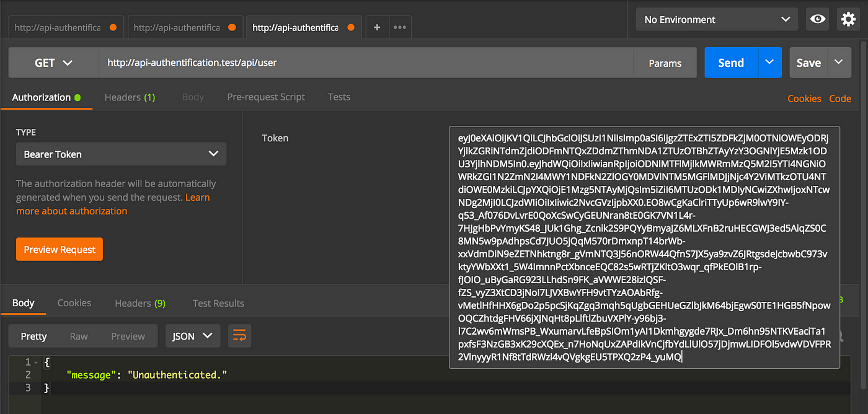The height and width of the screenshot is (414, 868).
Task: Open the Tests tab
Action: coord(339,97)
